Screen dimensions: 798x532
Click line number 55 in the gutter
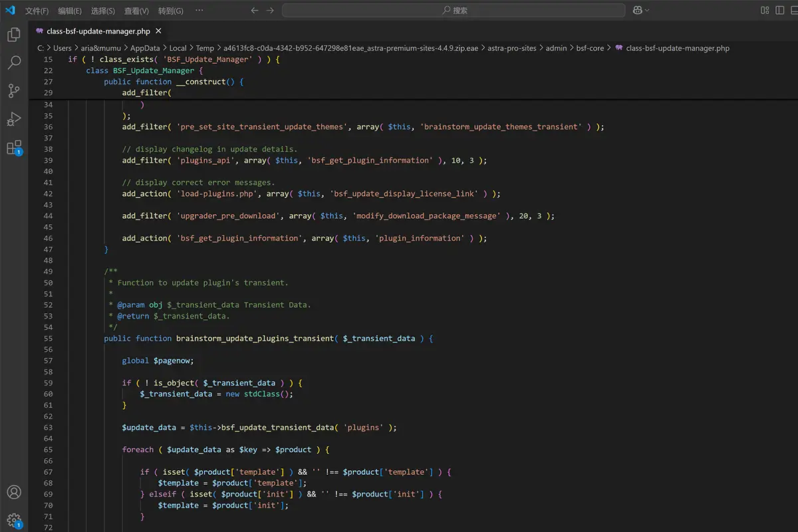pos(48,338)
